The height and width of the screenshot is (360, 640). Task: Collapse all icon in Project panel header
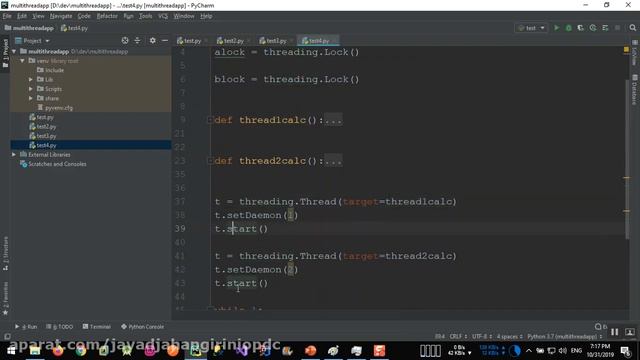click(x=137, y=40)
